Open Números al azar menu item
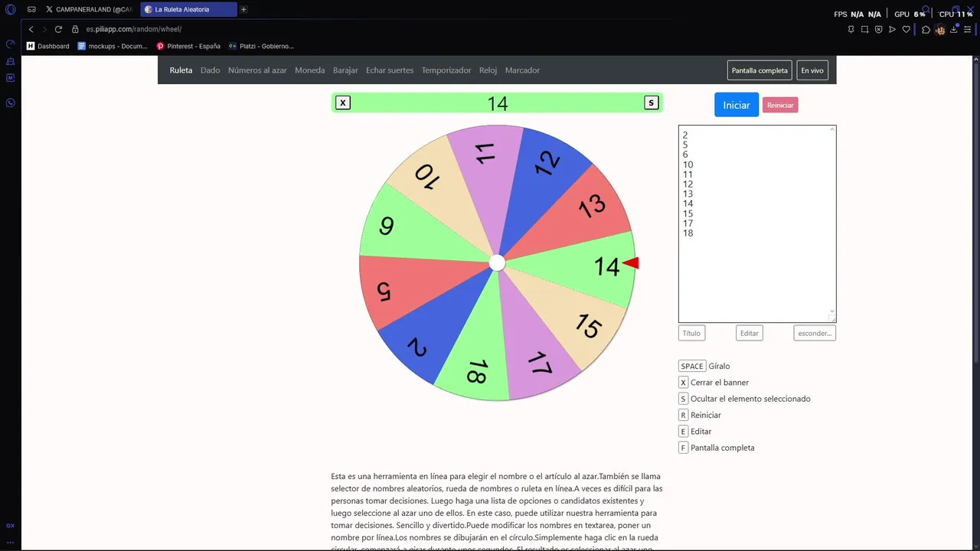The height and width of the screenshot is (551, 980). click(x=257, y=70)
